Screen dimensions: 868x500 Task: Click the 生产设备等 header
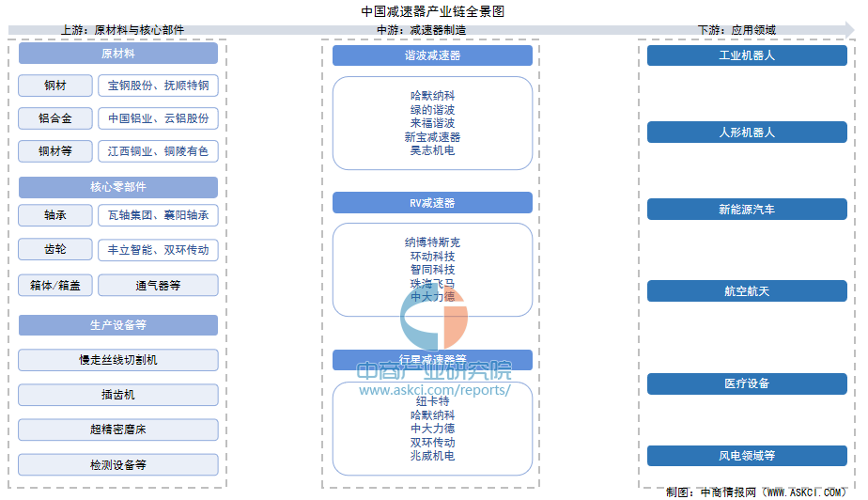point(118,325)
